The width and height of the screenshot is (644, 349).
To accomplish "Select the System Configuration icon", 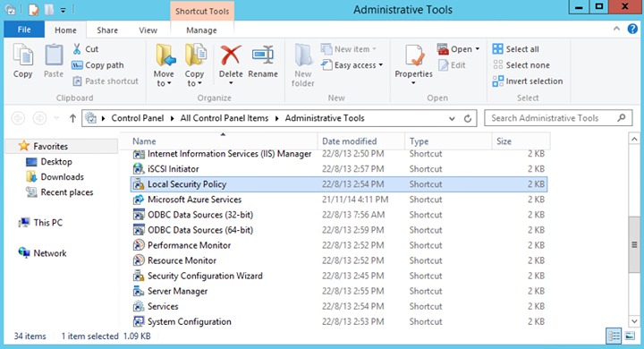I will (139, 321).
